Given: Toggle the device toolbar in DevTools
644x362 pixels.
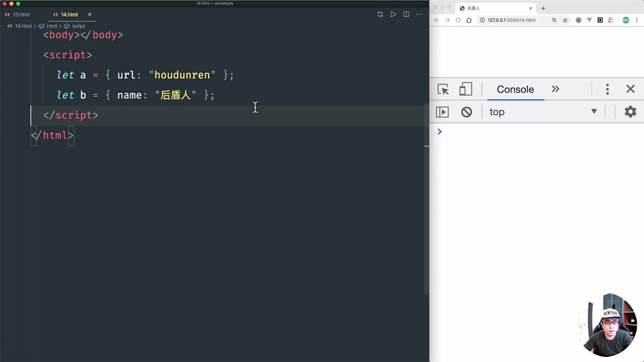Looking at the screenshot, I should [465, 89].
